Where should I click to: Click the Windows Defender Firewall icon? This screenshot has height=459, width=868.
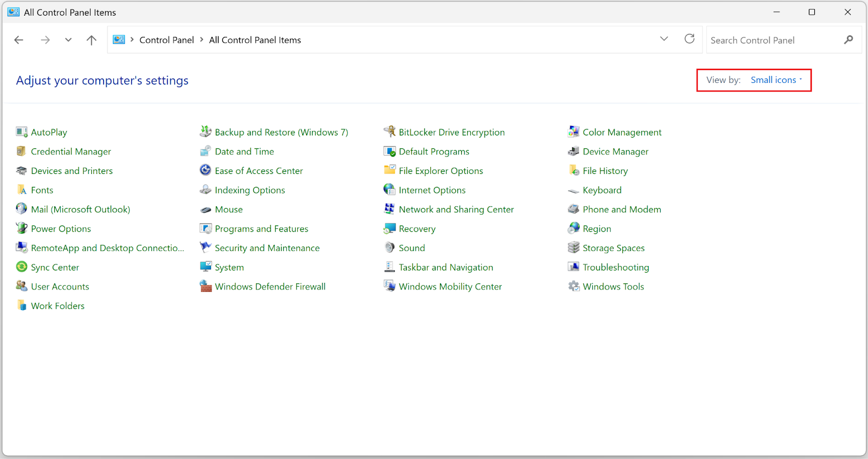[206, 286]
